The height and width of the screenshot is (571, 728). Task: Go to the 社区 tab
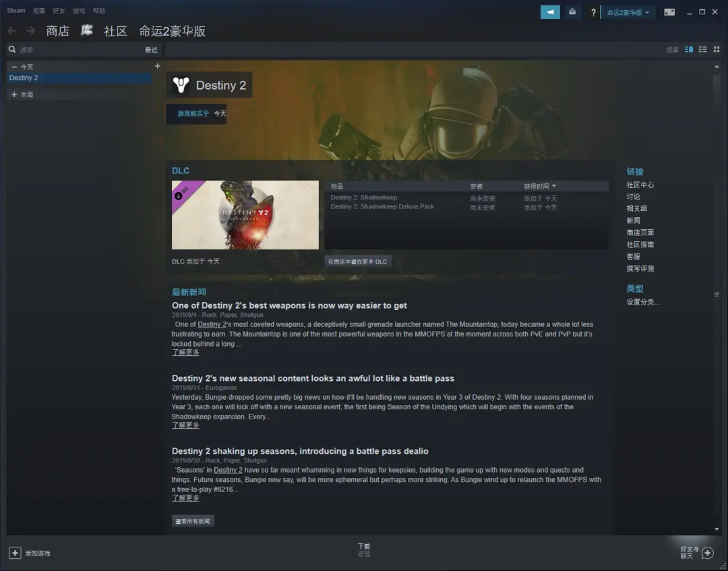[x=116, y=31]
